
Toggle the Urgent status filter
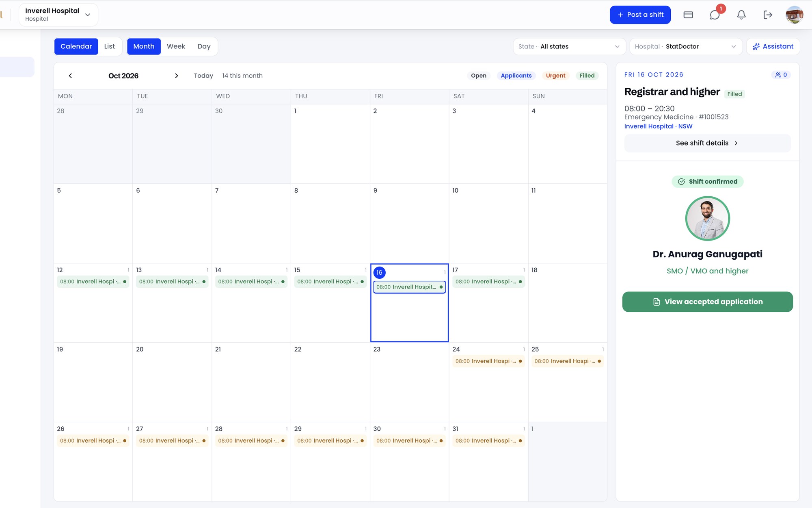pyautogui.click(x=555, y=76)
